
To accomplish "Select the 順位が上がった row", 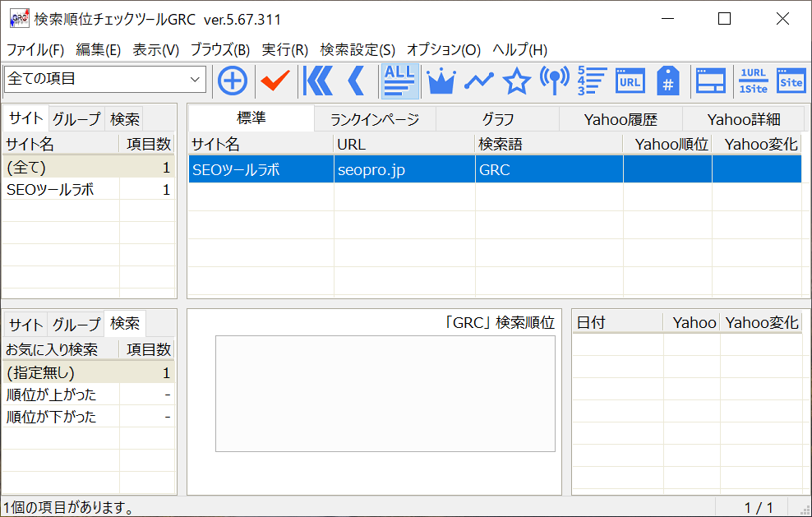I will tap(88, 395).
